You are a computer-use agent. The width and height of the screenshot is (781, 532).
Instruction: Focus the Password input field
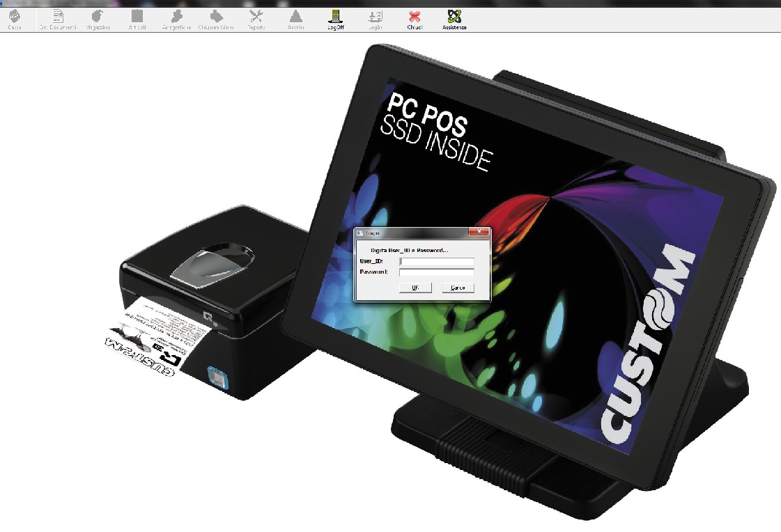pyautogui.click(x=437, y=272)
